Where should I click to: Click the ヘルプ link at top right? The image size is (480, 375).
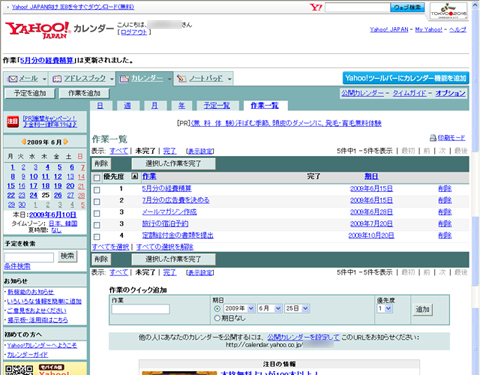point(458,29)
